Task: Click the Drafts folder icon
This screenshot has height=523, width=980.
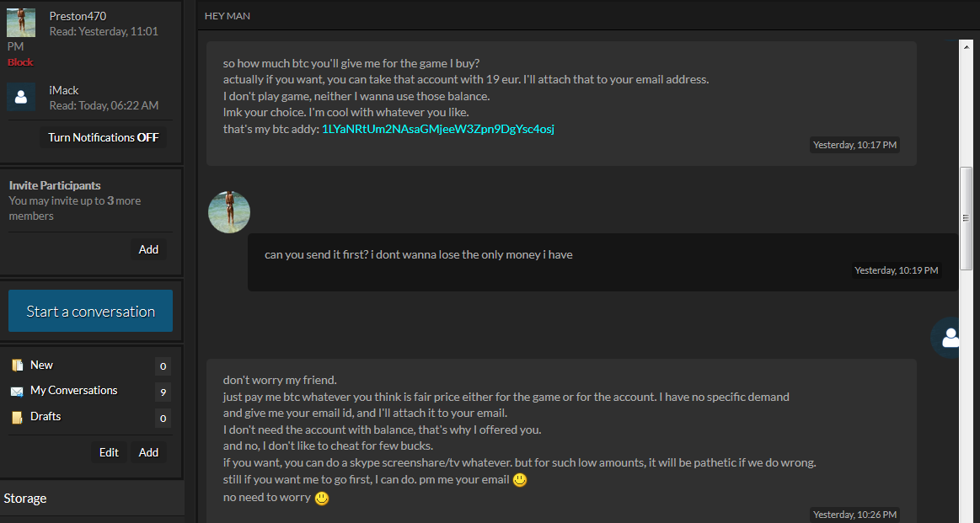Action: (x=17, y=417)
